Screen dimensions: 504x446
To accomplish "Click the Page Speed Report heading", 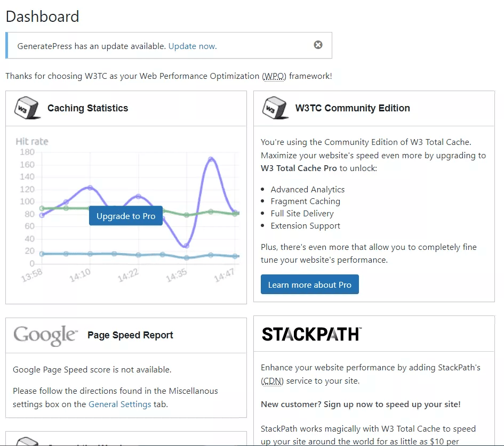I will click(130, 335).
